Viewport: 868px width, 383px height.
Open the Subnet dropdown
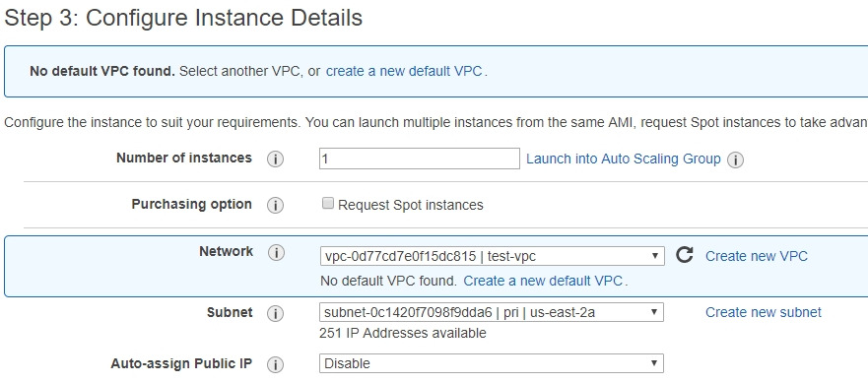(491, 312)
